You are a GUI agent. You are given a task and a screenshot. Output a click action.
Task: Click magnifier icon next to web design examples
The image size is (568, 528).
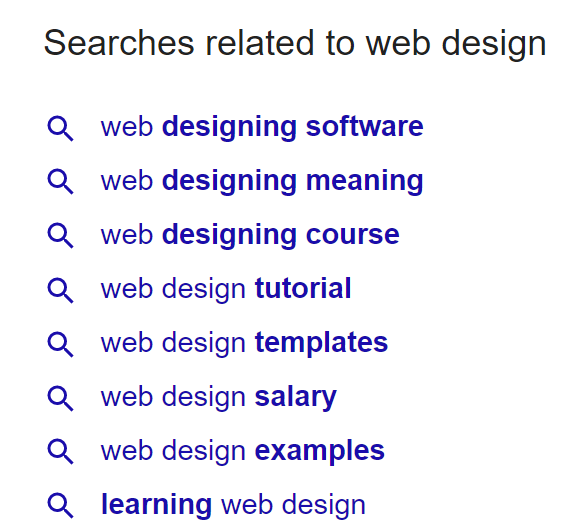click(60, 452)
